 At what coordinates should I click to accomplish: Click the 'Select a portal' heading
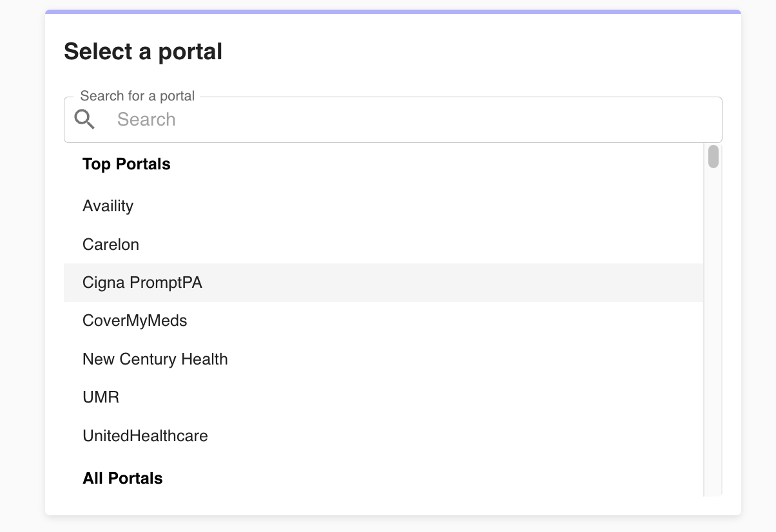(x=143, y=52)
